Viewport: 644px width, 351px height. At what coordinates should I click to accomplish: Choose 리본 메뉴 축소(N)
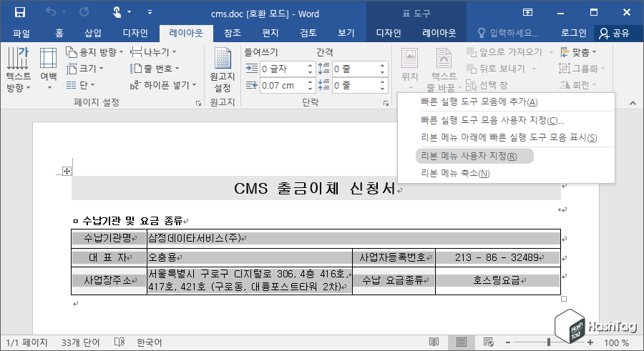pyautogui.click(x=506, y=173)
